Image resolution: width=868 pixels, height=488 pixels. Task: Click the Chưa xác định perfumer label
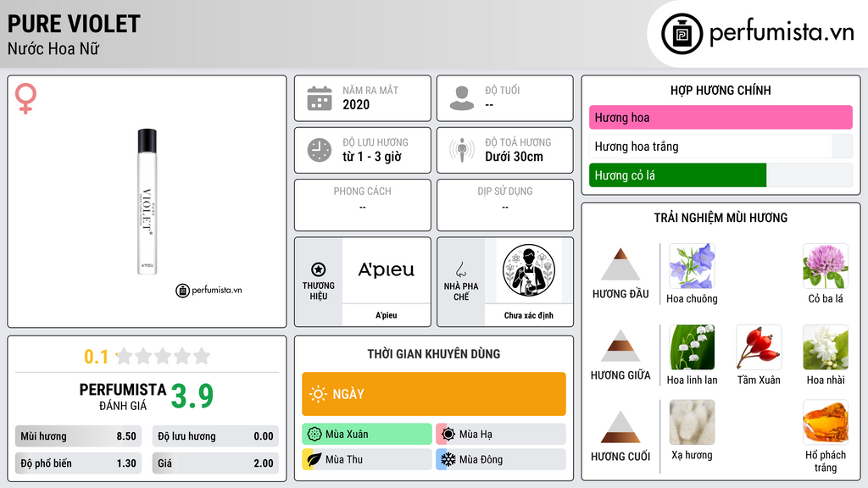click(529, 315)
